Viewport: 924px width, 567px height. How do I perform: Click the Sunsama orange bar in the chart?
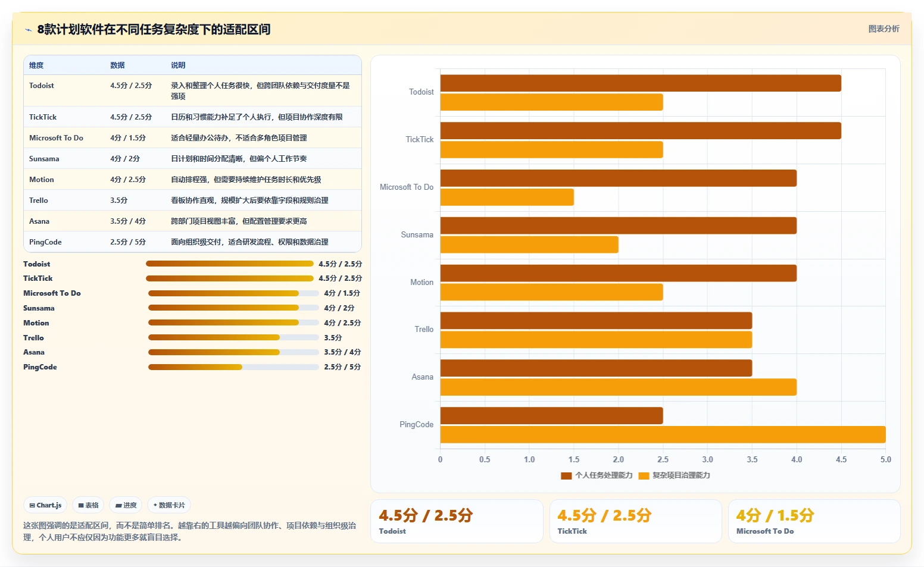(x=529, y=245)
